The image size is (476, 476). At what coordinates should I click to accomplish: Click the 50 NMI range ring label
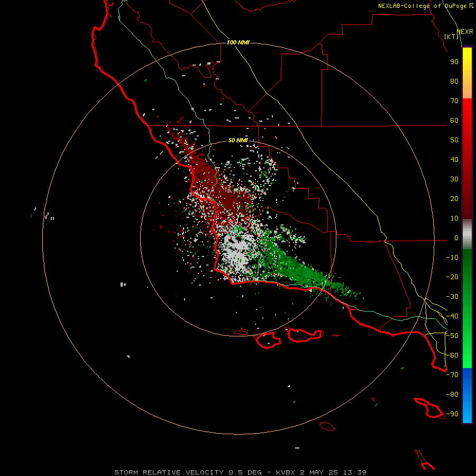[x=238, y=140]
